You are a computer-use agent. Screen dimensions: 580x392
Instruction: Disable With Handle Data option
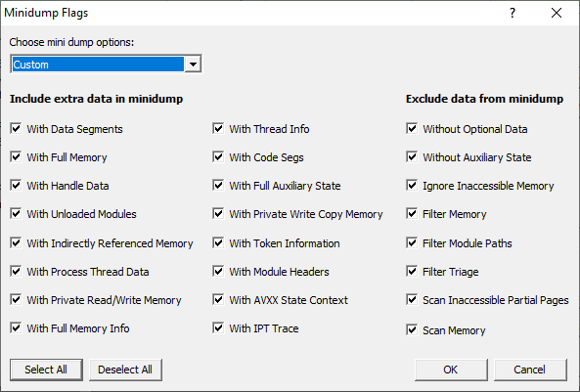(16, 186)
